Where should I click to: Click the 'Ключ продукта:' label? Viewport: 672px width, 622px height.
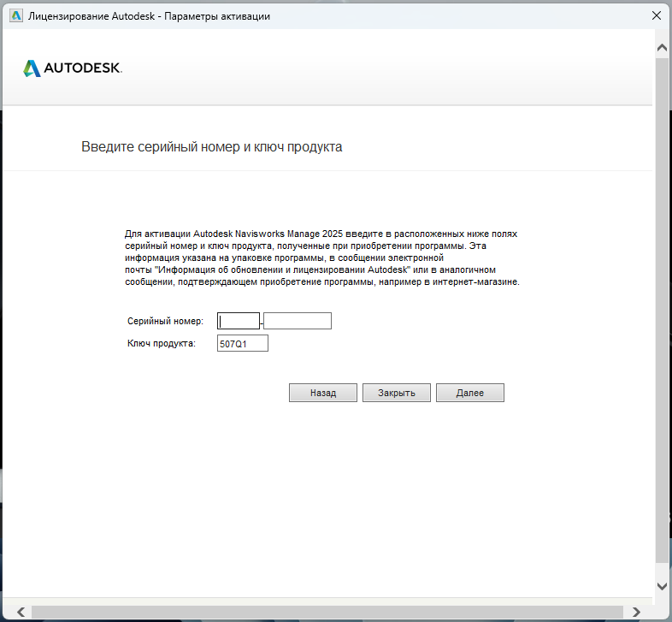(162, 344)
